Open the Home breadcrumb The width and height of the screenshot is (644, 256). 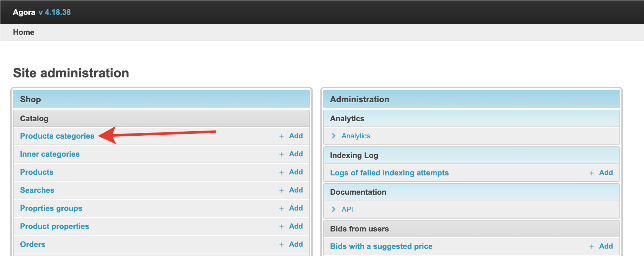(x=24, y=32)
